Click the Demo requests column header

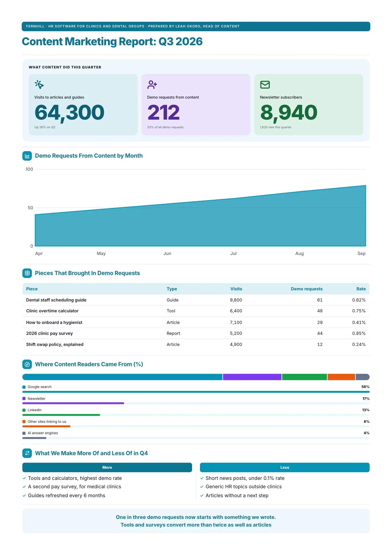coord(307,289)
